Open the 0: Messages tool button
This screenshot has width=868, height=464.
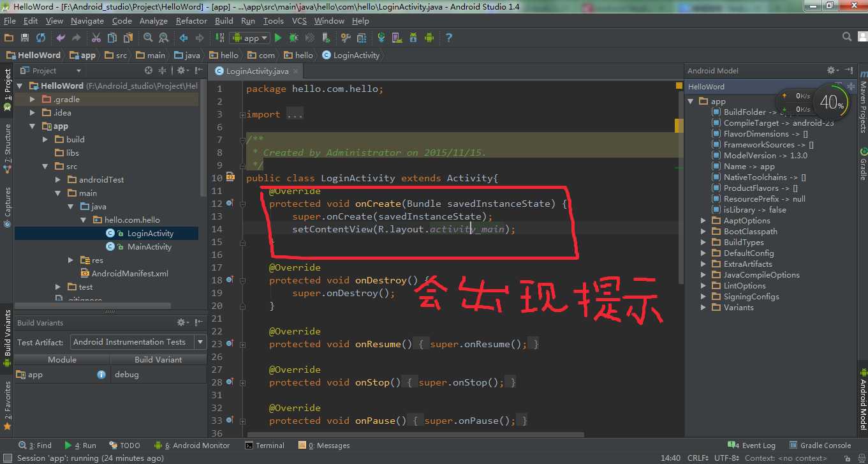point(323,445)
